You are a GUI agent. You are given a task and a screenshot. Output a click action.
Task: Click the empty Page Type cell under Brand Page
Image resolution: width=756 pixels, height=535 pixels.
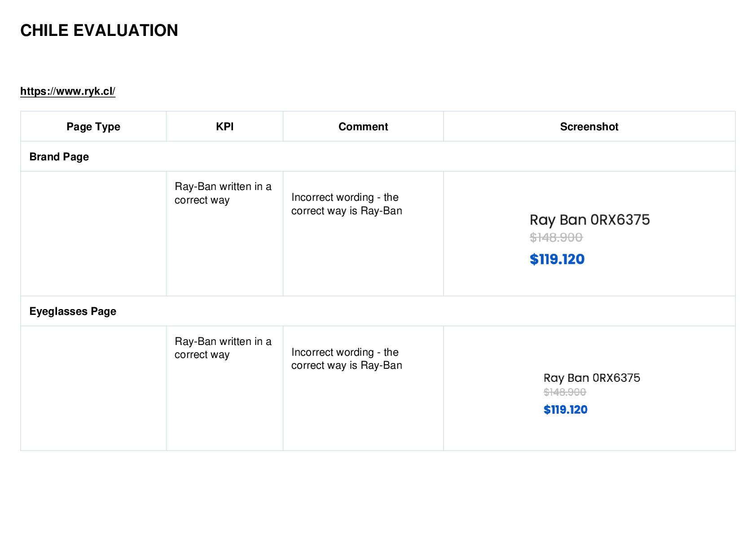(x=93, y=234)
